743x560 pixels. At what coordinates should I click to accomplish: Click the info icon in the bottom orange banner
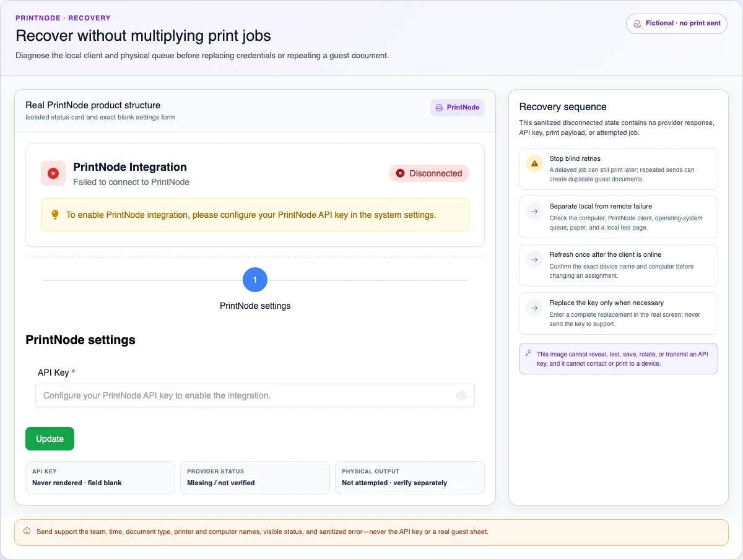point(27,531)
